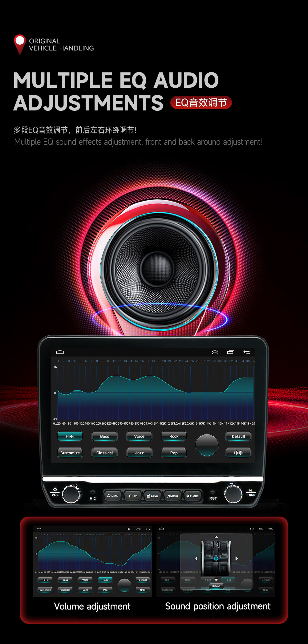The height and width of the screenshot is (644, 308).
Task: Open sound position icon on main screen
Action: [x=238, y=453]
